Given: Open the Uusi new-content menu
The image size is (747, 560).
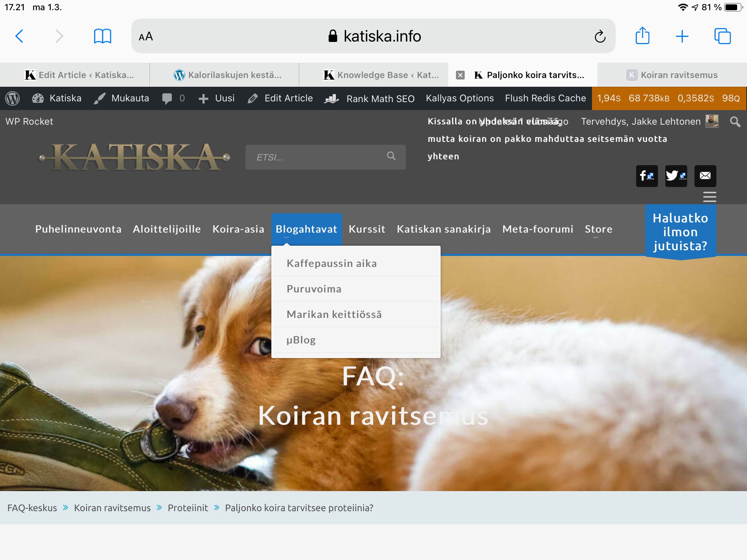Looking at the screenshot, I should click(217, 98).
